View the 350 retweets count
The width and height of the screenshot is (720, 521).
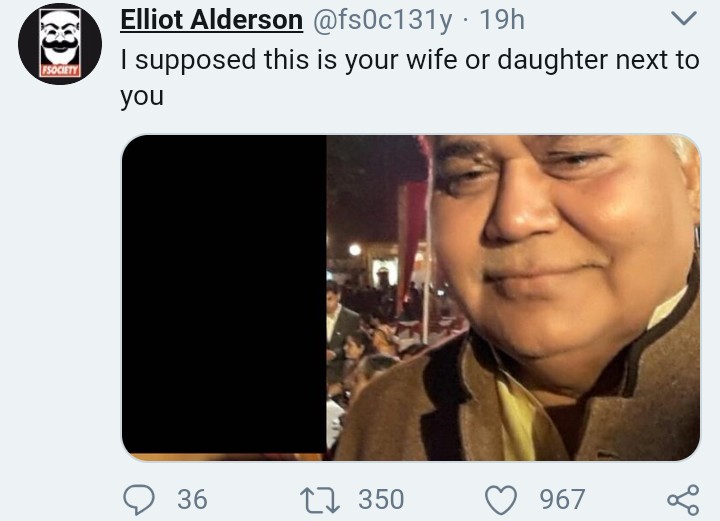pos(381,499)
